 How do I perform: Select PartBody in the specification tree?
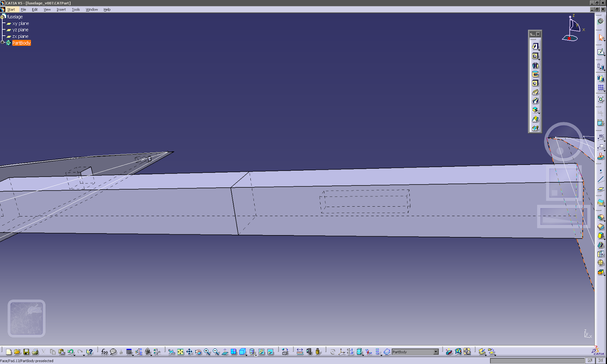(21, 43)
